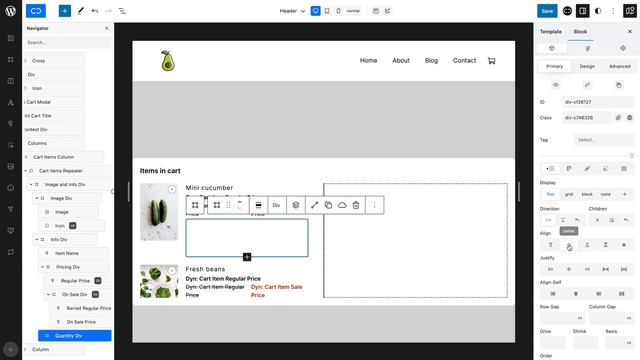Undo the last change
This screenshot has height=360, width=640.
point(95,11)
